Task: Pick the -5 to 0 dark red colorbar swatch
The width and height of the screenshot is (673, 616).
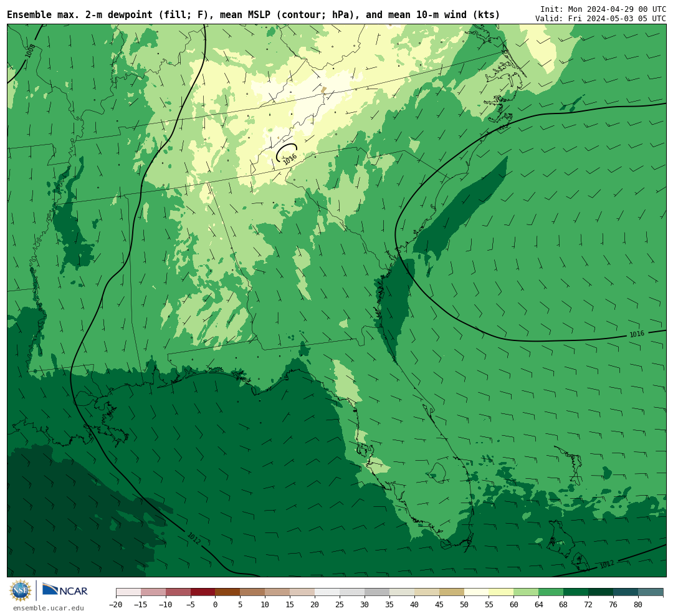Action: coord(203,592)
